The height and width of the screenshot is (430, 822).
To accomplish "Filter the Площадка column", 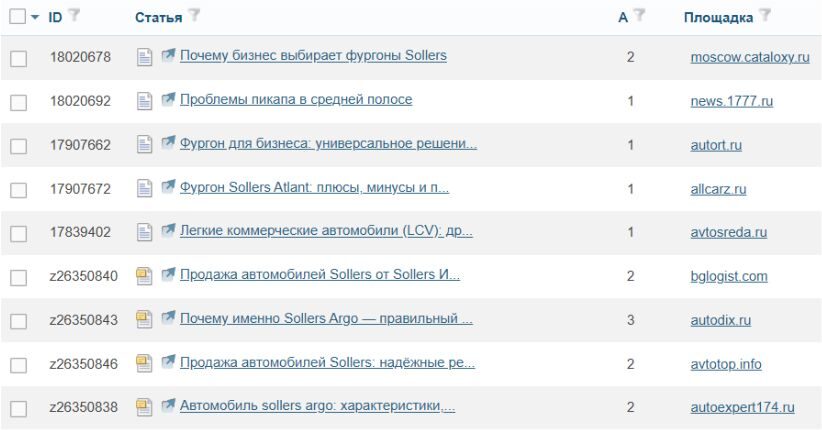I will [765, 16].
